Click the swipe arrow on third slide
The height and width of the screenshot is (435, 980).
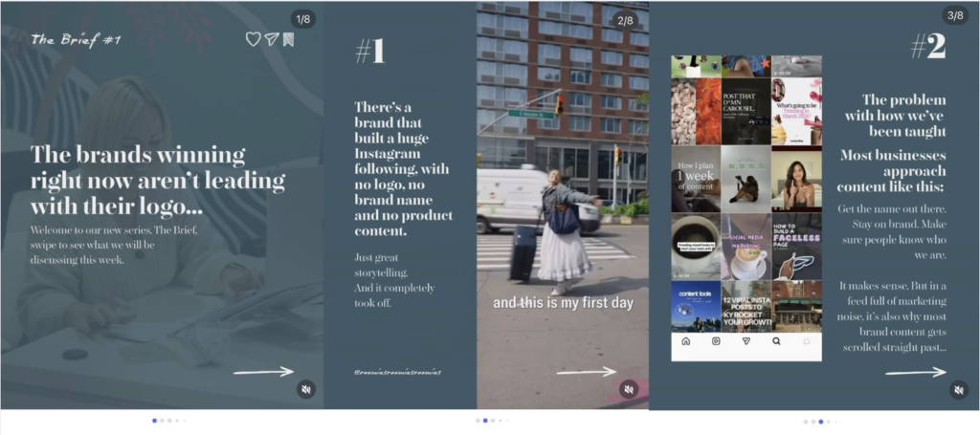tap(915, 371)
